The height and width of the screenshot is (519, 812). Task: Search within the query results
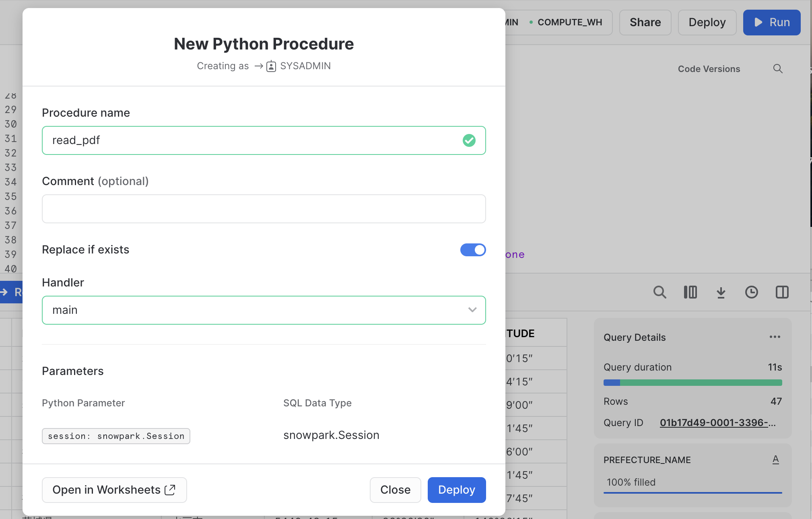659,292
